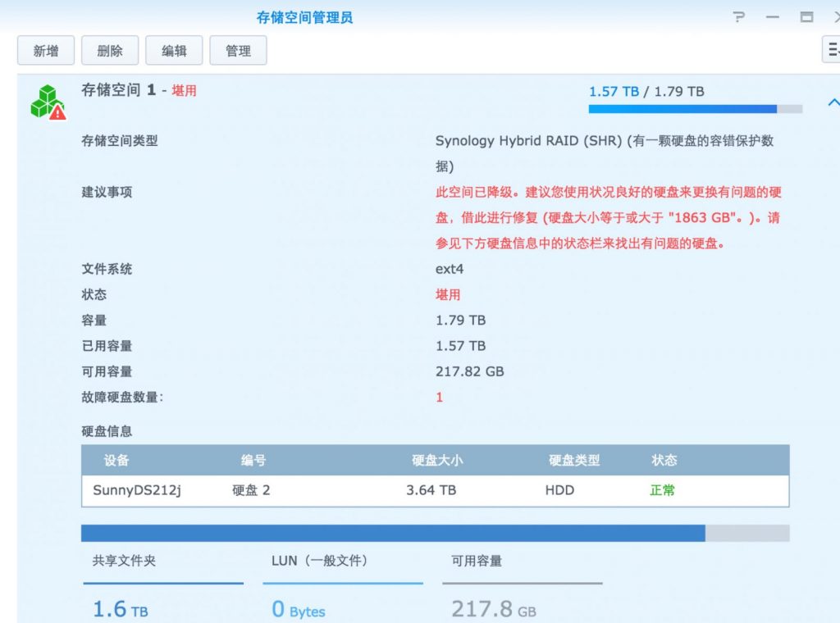The image size is (840, 623).
Task: Select the 可用容量 tab
Action: coord(477,562)
